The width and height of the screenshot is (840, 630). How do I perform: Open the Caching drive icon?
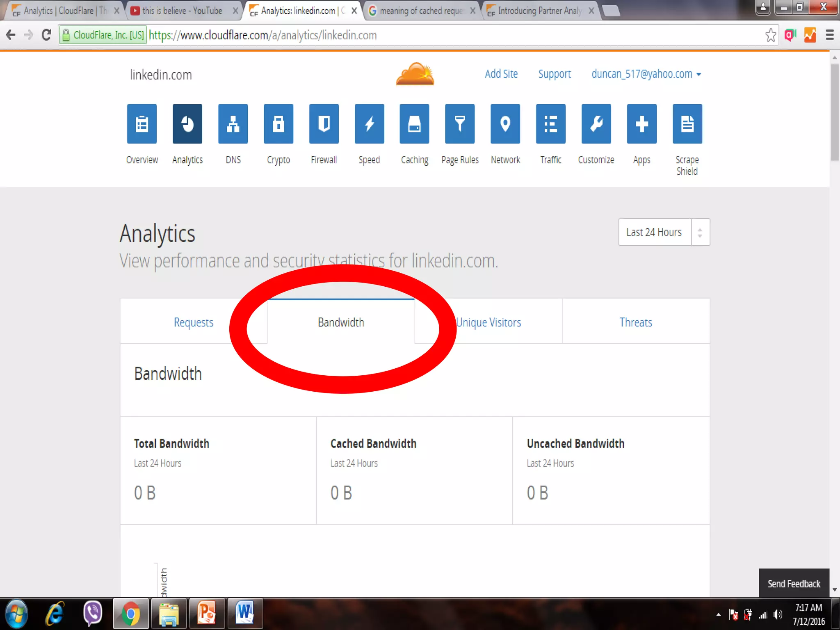pos(415,124)
